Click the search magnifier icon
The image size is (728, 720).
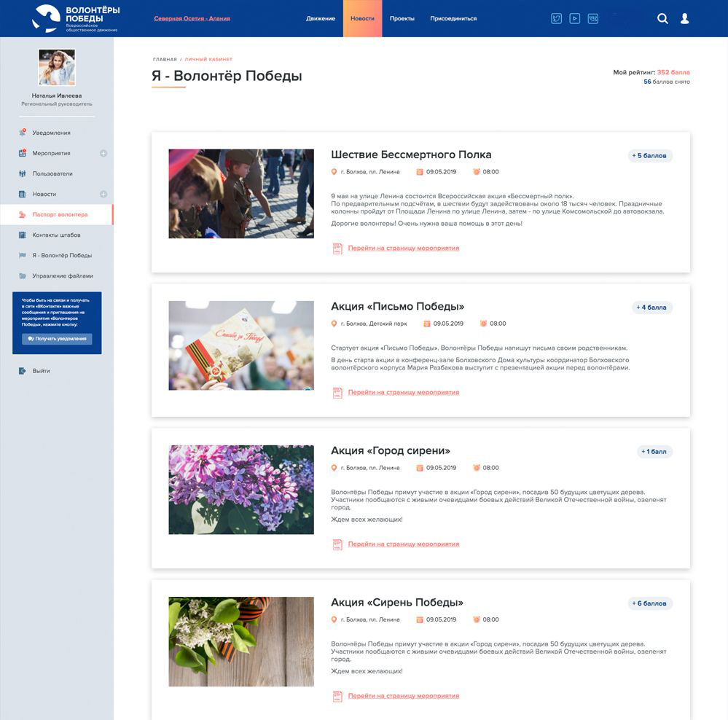pos(662,19)
